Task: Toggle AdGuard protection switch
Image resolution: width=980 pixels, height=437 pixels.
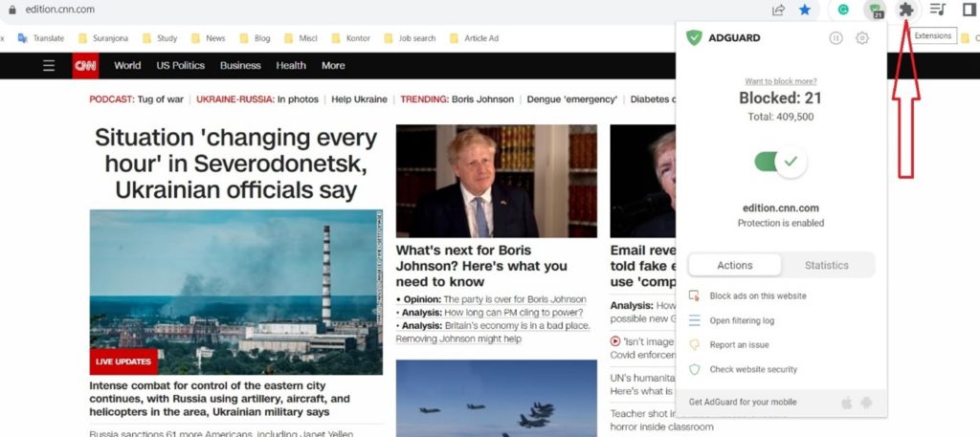Action: point(781,162)
